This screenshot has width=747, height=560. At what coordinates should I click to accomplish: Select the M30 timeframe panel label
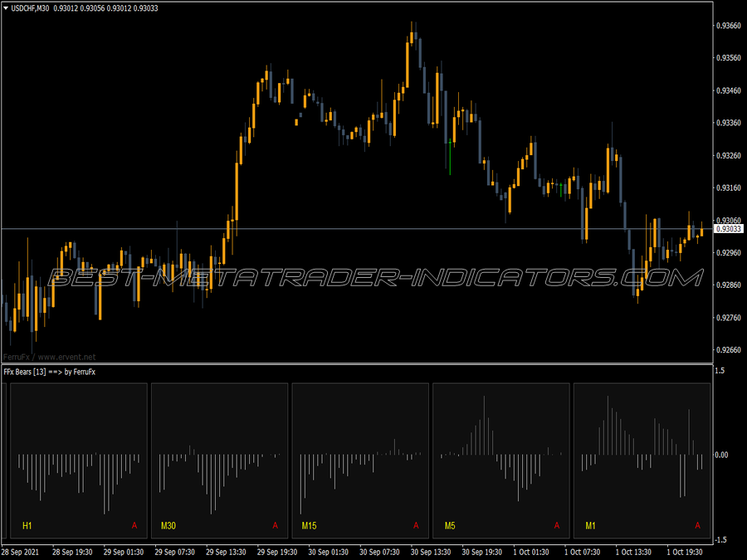coord(168,526)
